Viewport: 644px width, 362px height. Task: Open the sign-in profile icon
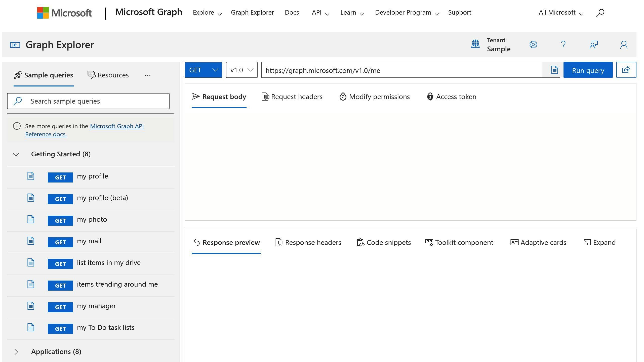624,44
